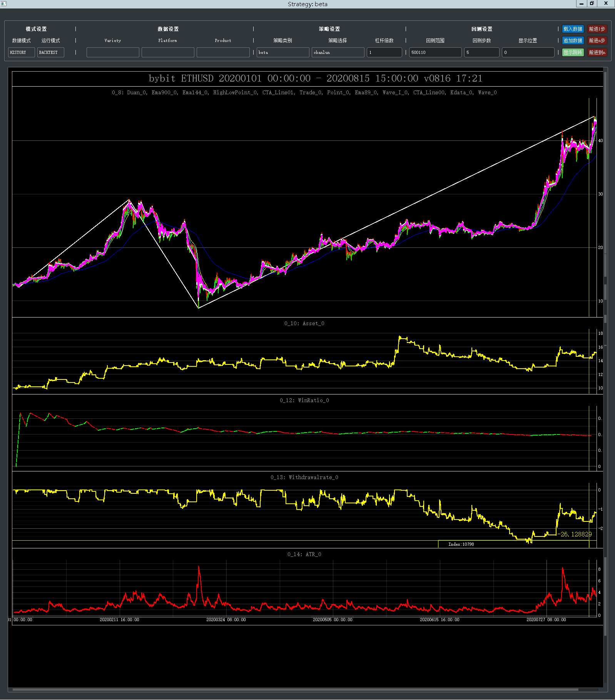
Task: Click the Variety column label
Action: pos(113,40)
